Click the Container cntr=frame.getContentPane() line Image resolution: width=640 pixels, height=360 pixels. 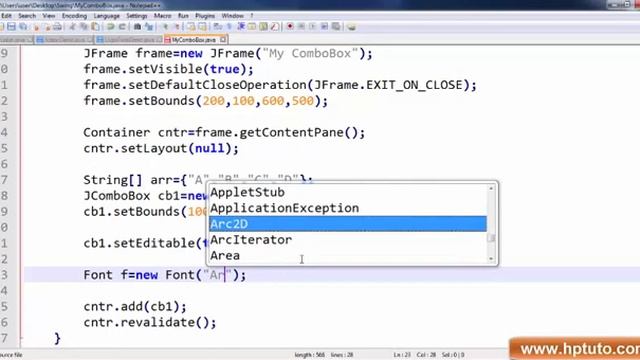tap(224, 133)
